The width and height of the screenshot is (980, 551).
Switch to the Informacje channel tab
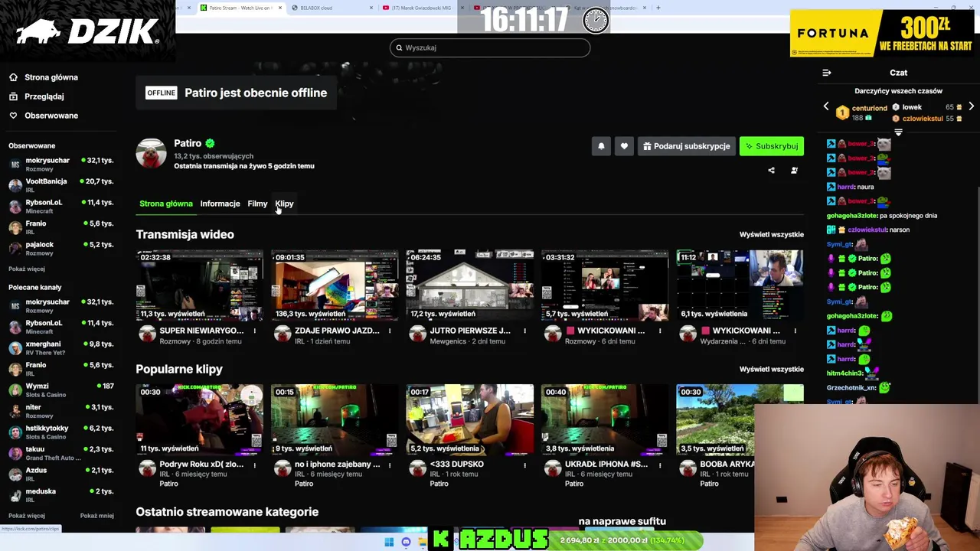click(x=220, y=204)
